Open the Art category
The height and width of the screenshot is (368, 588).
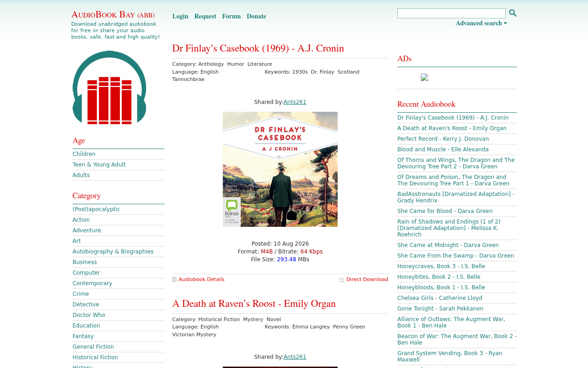77,241
